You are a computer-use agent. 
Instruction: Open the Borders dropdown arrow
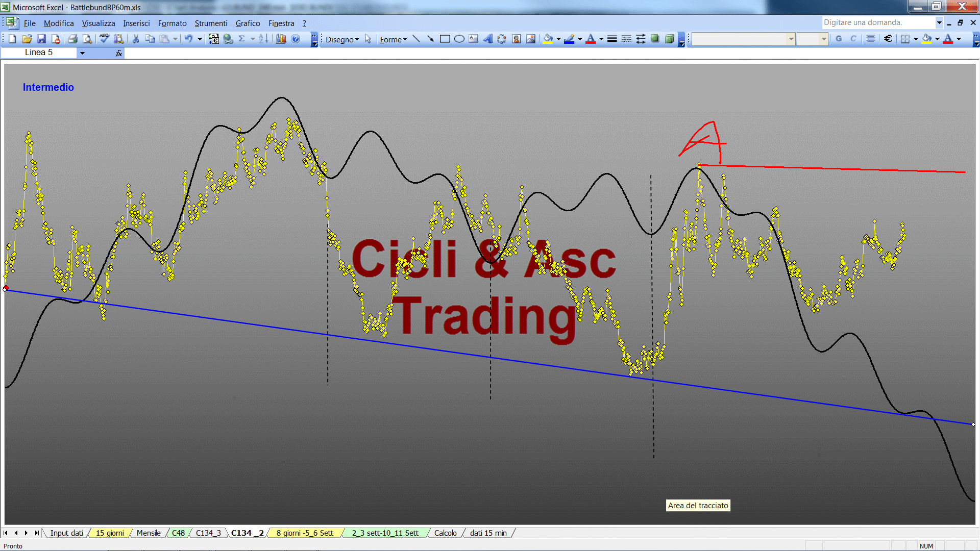tap(916, 39)
